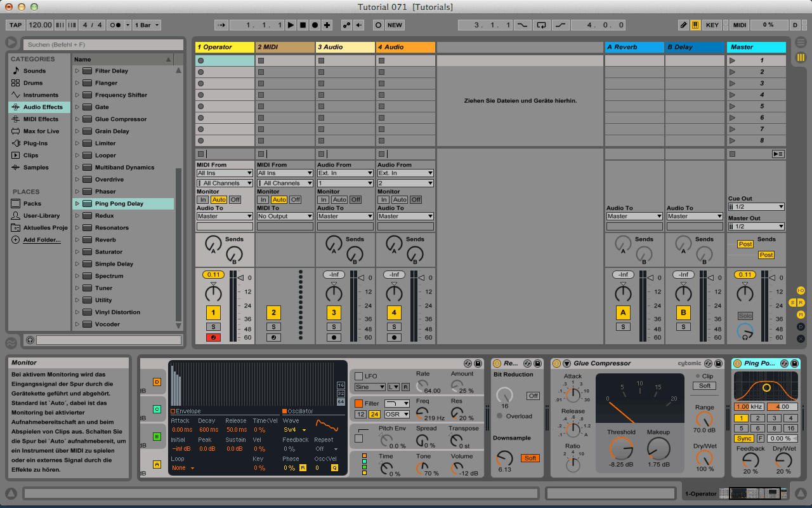Expand the Ping Pong Delay folder
The width and height of the screenshot is (812, 508).
click(x=77, y=204)
